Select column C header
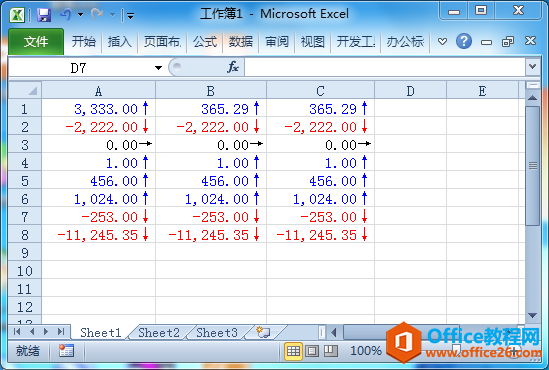Screen dimensions: 549x370 (320, 91)
